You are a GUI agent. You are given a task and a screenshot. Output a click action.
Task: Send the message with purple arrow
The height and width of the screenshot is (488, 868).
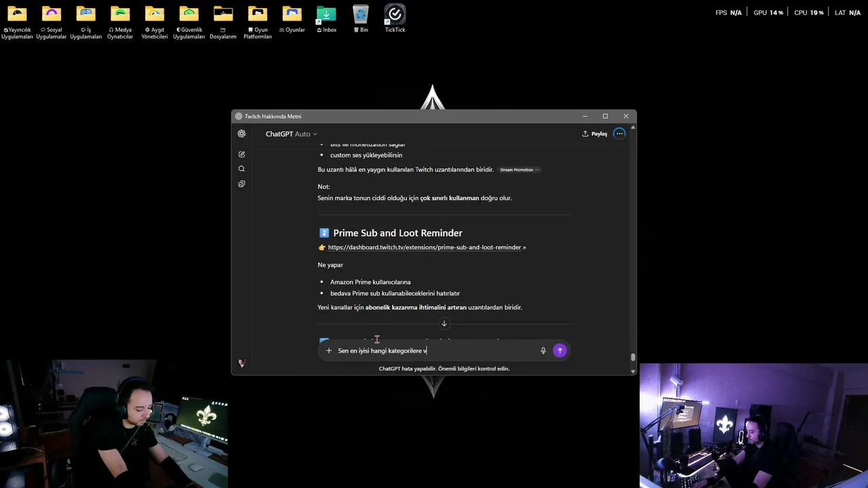(x=559, y=350)
